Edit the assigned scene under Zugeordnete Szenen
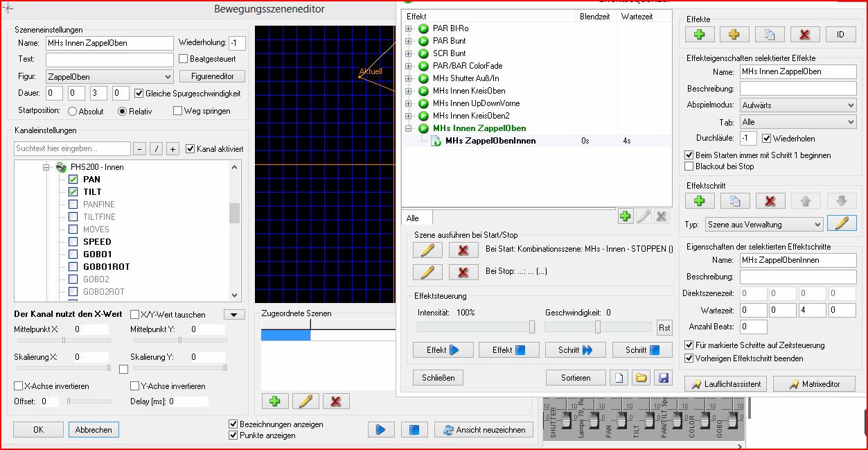Screen dimensions: 868x450 [x=305, y=401]
